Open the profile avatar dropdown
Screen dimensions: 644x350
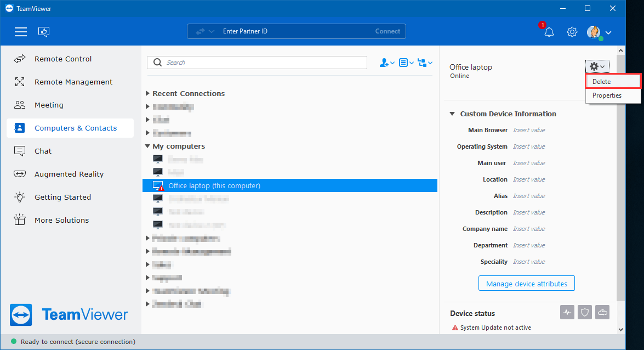point(599,32)
